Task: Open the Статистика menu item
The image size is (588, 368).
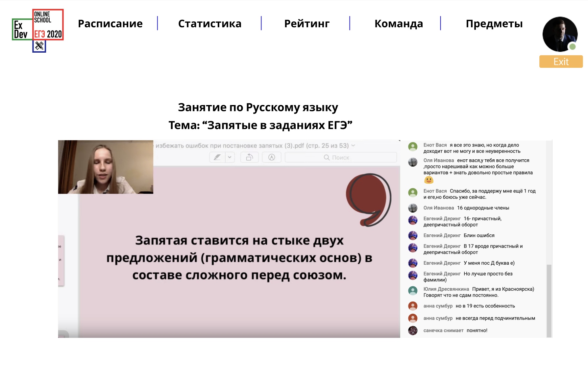Action: point(209,24)
